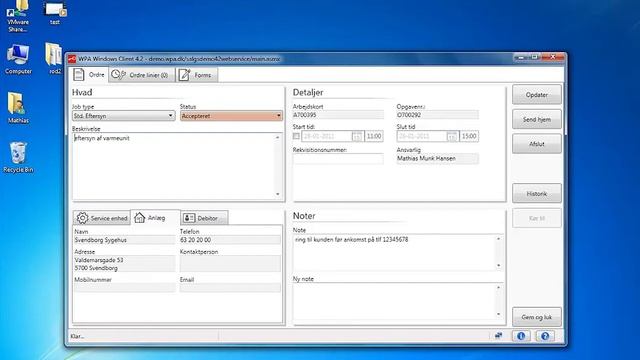Click the info icon in status bar
640x360 pixels.
click(x=521, y=336)
